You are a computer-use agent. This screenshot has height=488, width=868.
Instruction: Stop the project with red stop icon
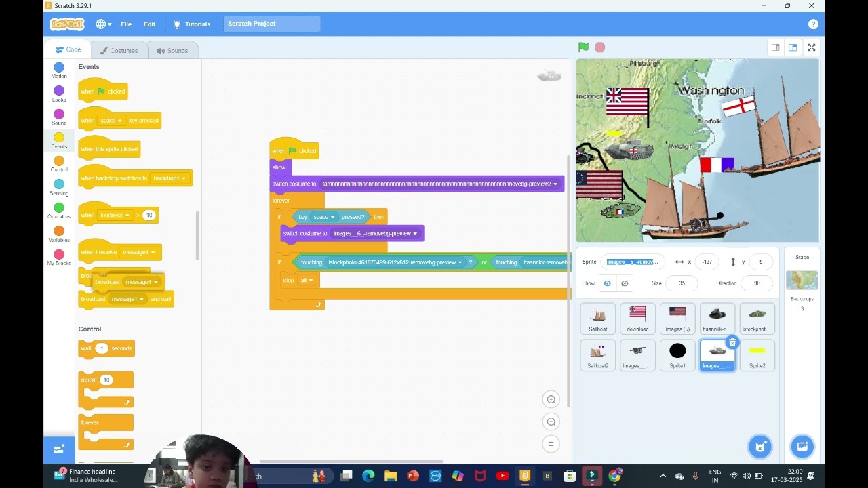click(599, 47)
